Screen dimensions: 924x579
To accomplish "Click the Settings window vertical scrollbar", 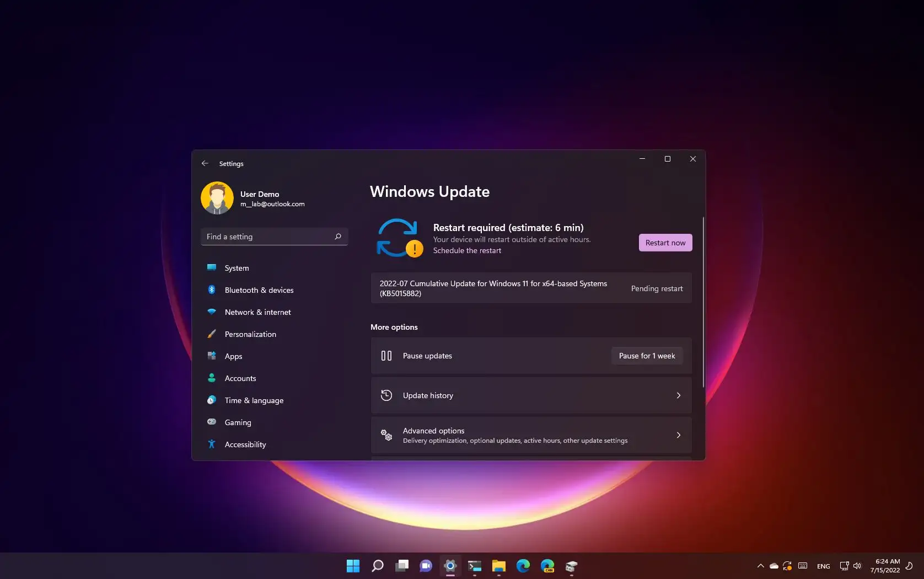I will point(703,302).
